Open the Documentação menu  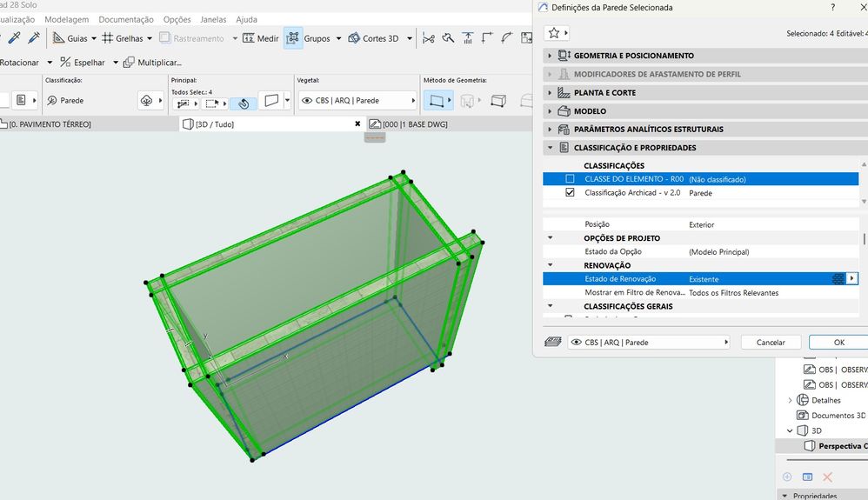pyautogui.click(x=126, y=19)
